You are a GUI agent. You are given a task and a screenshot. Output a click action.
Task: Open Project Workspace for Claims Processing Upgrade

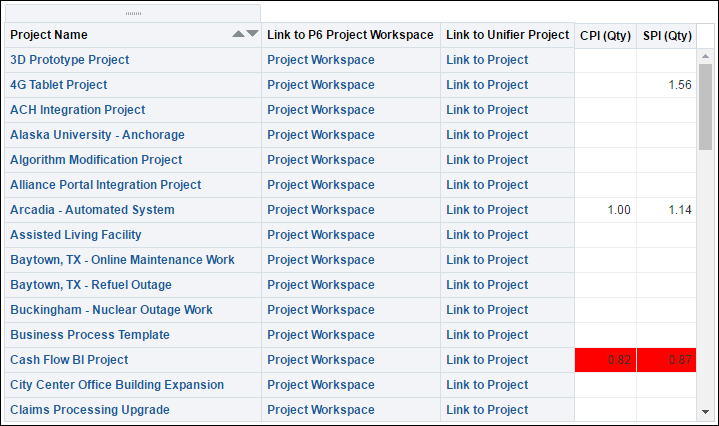[321, 410]
